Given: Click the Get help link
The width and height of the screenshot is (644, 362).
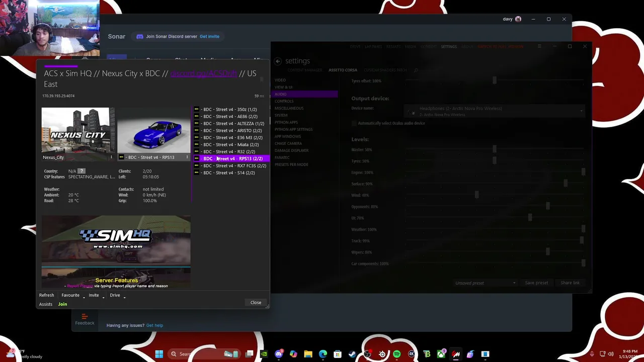Looking at the screenshot, I should [x=154, y=325].
